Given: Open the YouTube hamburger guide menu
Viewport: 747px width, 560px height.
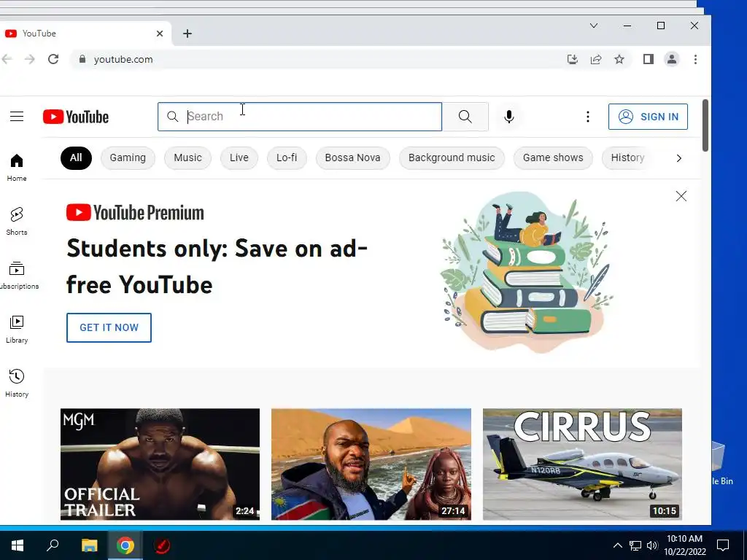Looking at the screenshot, I should pos(17,117).
